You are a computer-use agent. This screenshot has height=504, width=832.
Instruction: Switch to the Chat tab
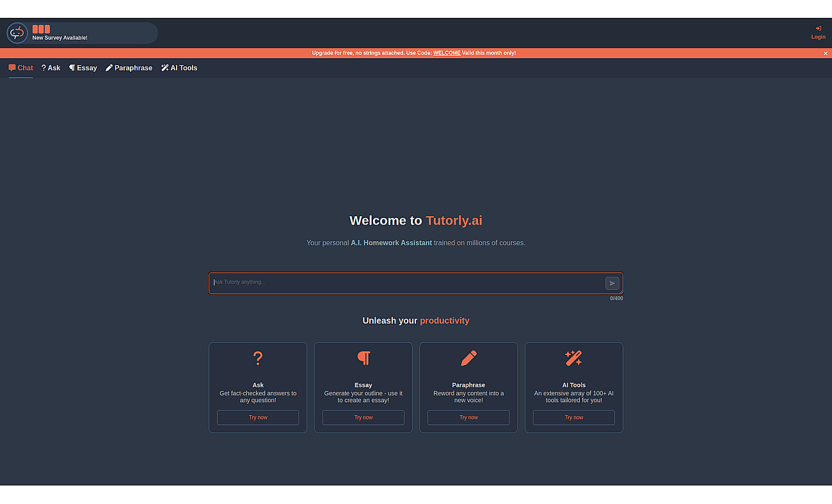click(x=20, y=68)
